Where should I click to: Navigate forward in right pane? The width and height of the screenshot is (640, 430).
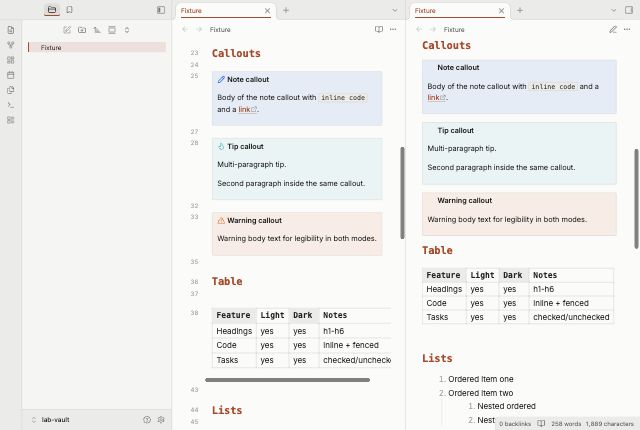point(433,29)
